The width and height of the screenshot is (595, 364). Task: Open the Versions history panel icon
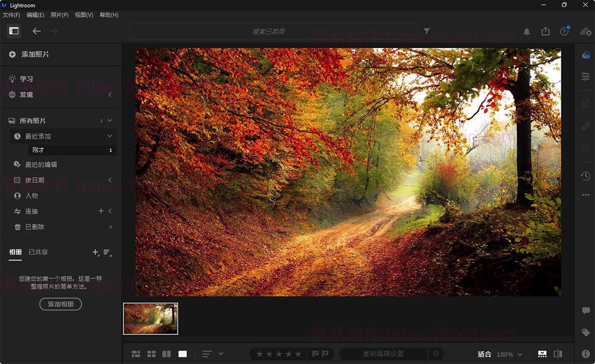[586, 176]
